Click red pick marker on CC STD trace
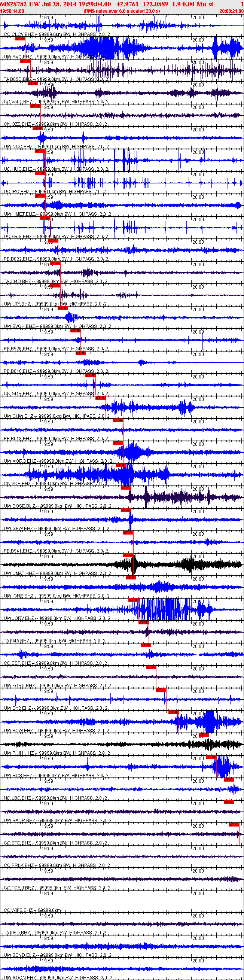Screen dimensions: 244x980 pos(234,824)
